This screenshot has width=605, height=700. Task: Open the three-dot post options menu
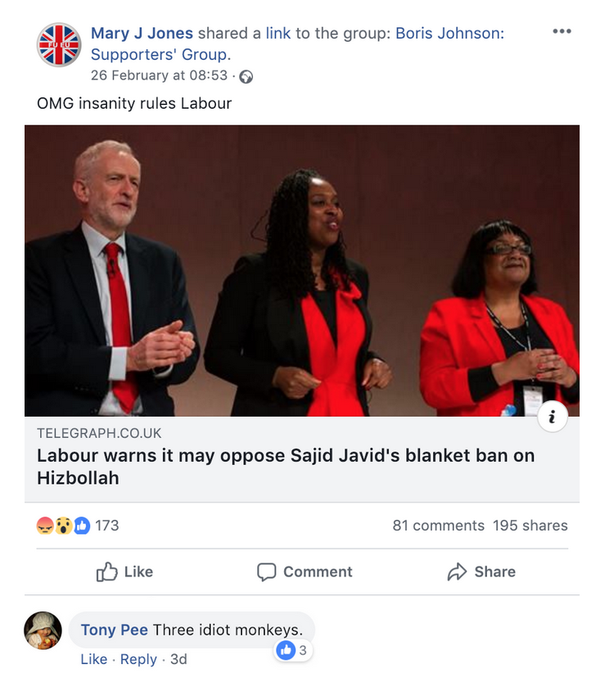pos(562,31)
